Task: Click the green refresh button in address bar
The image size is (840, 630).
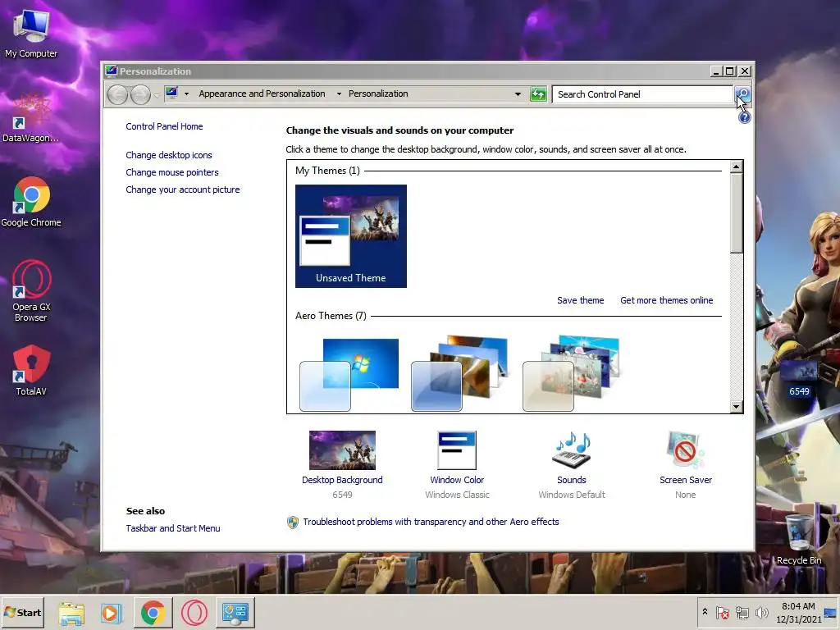Action: point(538,94)
